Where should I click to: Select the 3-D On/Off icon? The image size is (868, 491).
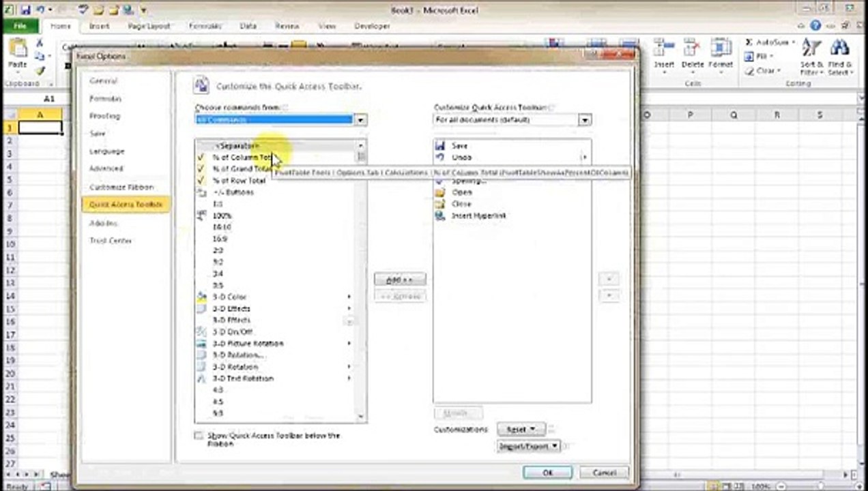[x=201, y=331]
